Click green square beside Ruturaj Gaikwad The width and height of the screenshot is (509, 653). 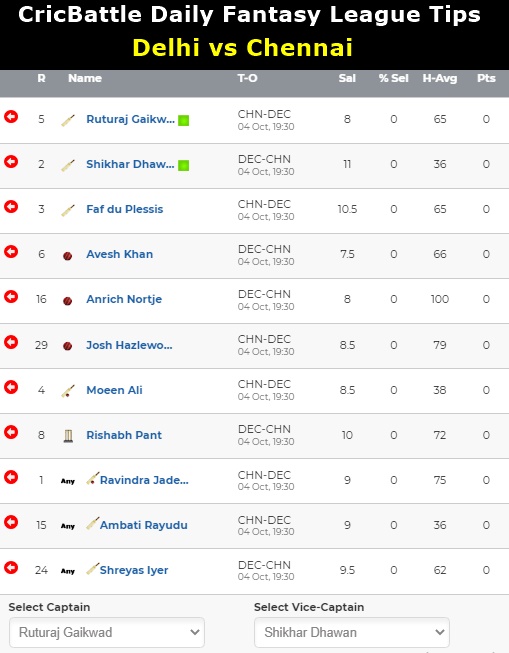click(183, 120)
